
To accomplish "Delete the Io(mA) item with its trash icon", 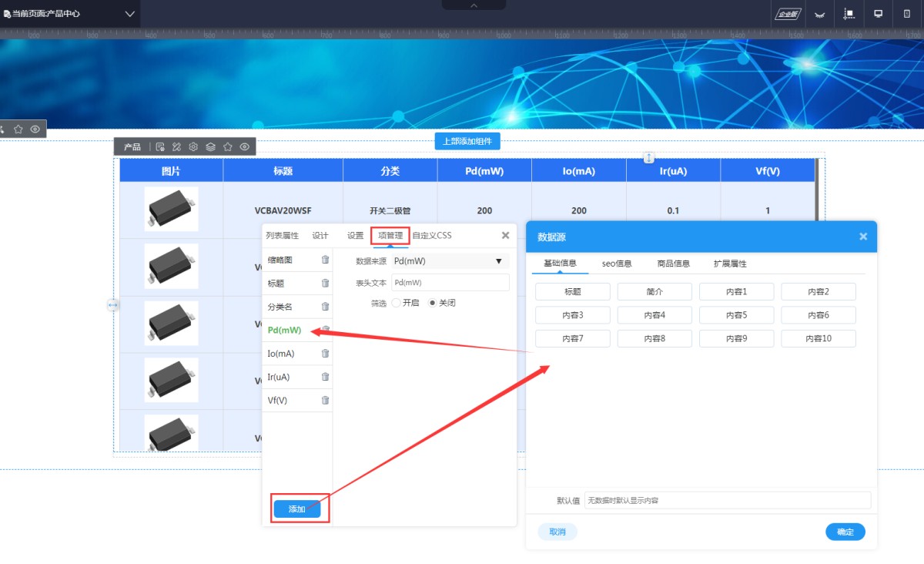I will 325,354.
